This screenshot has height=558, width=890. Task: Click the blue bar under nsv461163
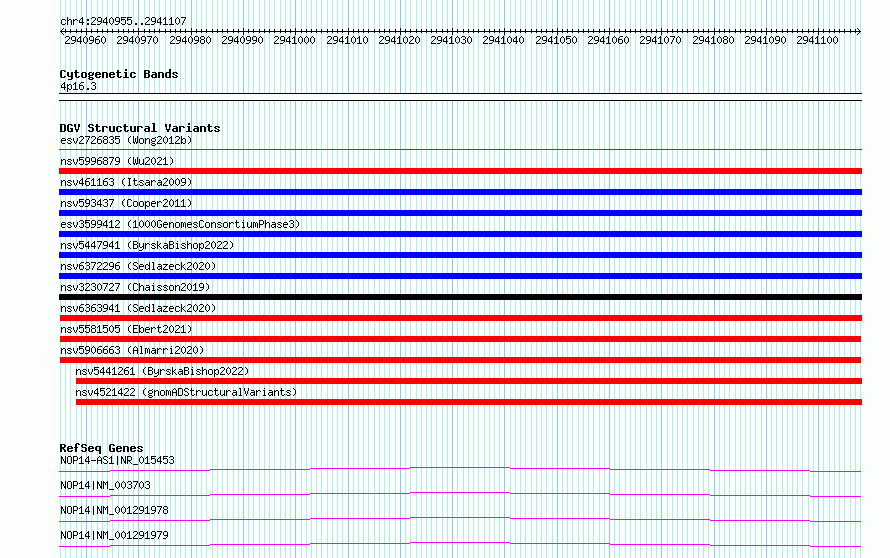click(x=460, y=192)
